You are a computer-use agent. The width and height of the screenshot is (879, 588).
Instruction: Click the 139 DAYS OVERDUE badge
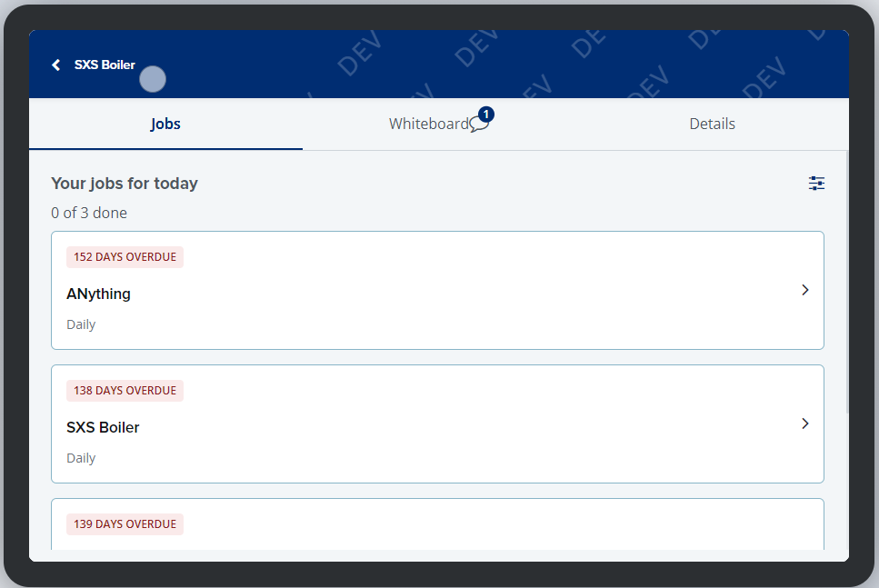point(125,524)
